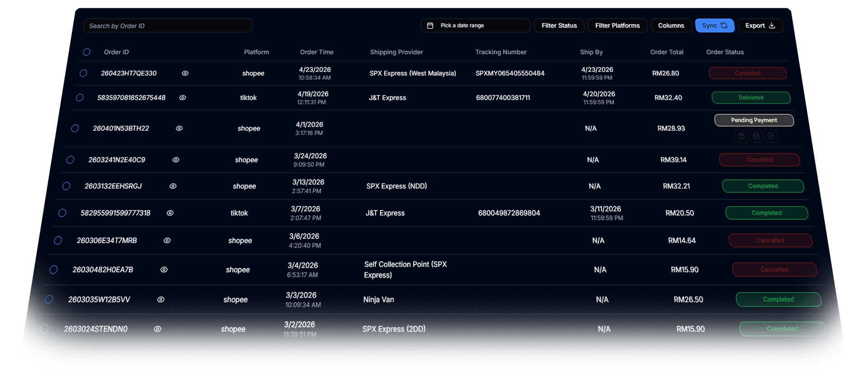Click printer icon under Pending Payment

756,136
